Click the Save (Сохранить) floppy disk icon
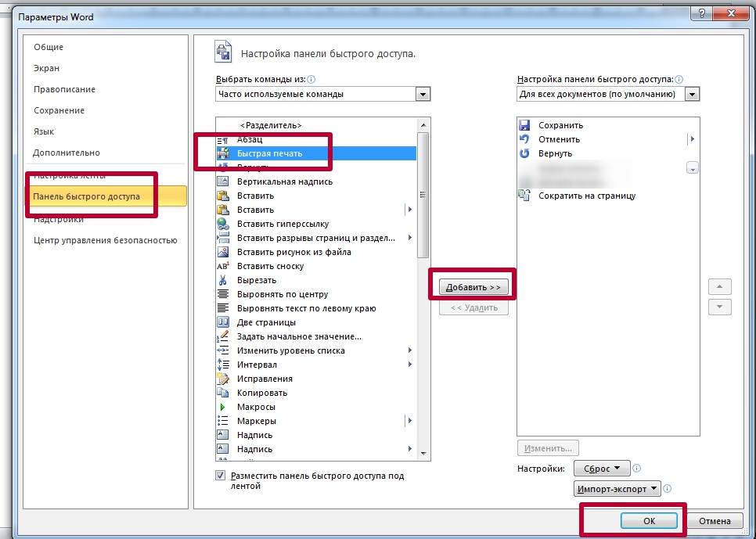756x539 pixels. 524,125
